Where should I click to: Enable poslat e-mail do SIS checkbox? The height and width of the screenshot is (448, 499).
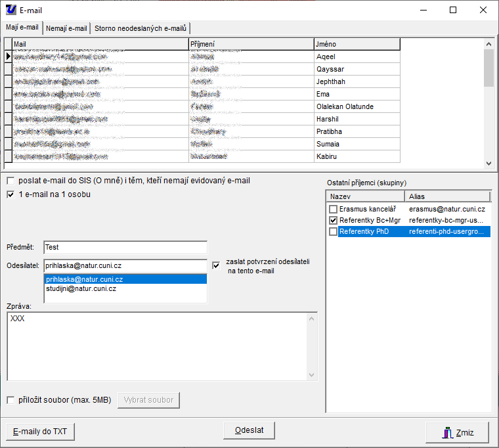pos(11,181)
